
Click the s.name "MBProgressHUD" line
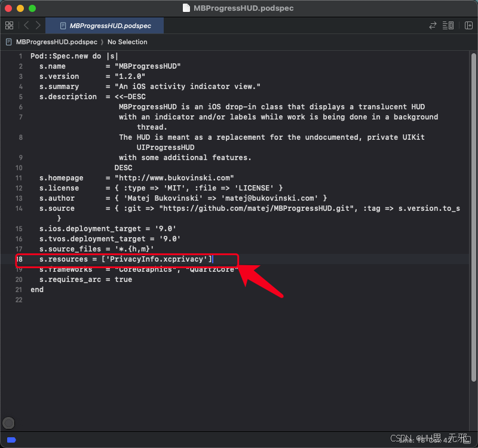coord(110,66)
